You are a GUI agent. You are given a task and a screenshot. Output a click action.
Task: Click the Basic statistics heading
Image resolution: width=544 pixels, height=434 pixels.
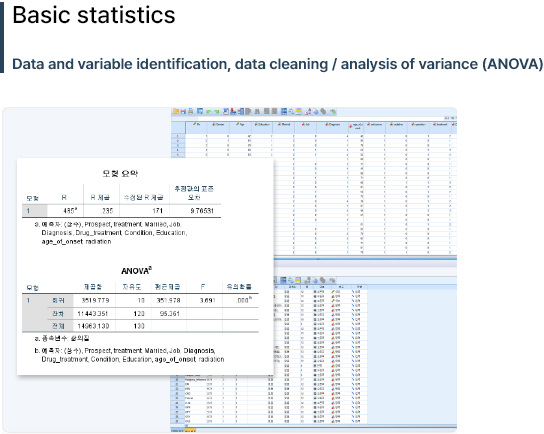[94, 15]
